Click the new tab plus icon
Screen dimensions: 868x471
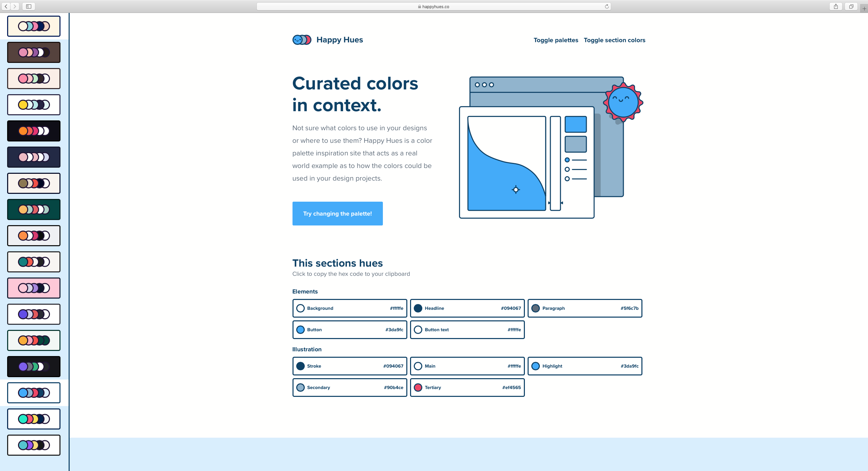tap(864, 6)
